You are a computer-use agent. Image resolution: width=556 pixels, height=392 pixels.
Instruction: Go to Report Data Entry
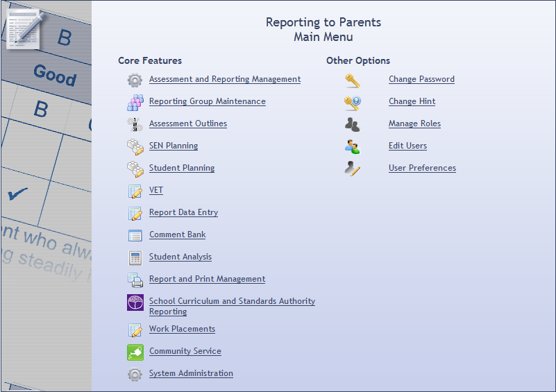coord(183,212)
